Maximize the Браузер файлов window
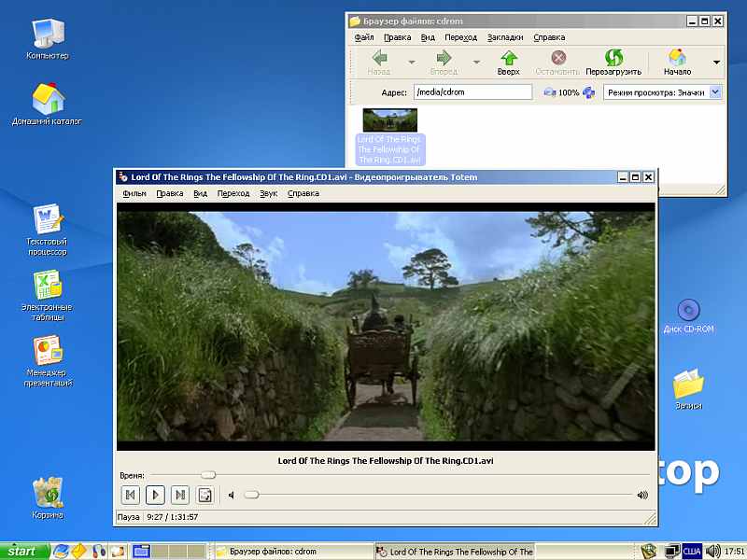 click(x=705, y=21)
